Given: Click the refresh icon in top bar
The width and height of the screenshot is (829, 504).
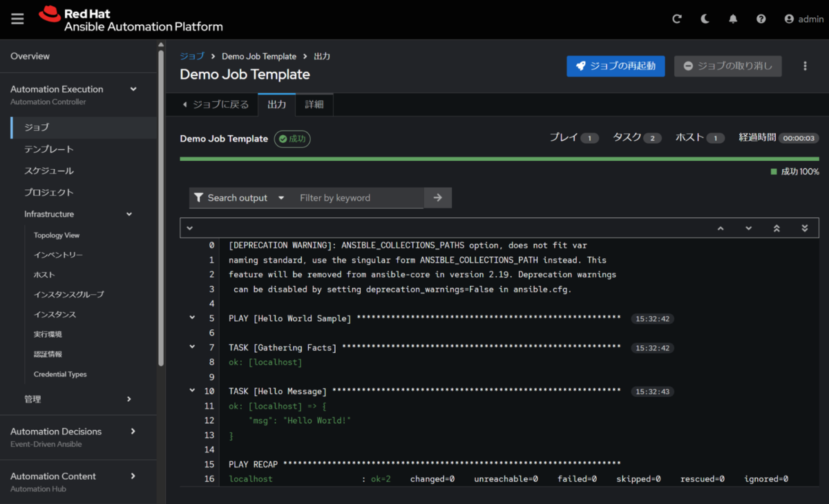Looking at the screenshot, I should pos(677,19).
